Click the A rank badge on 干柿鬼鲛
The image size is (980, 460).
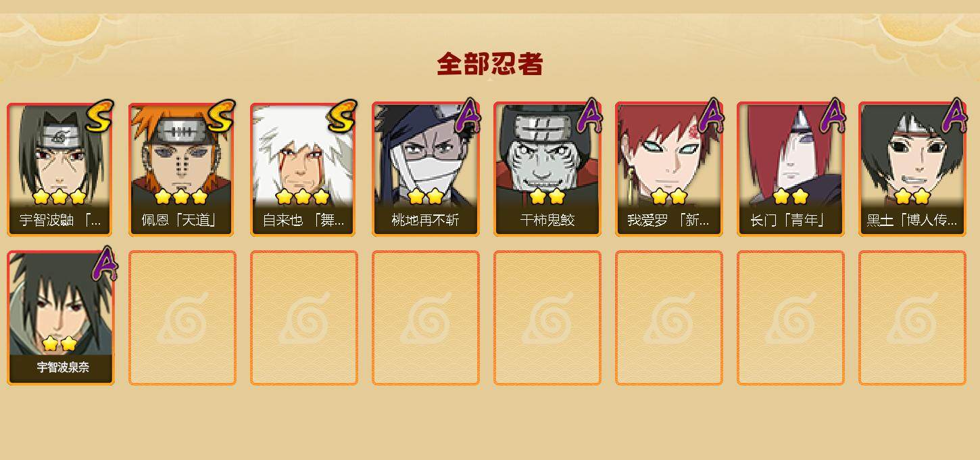click(590, 116)
